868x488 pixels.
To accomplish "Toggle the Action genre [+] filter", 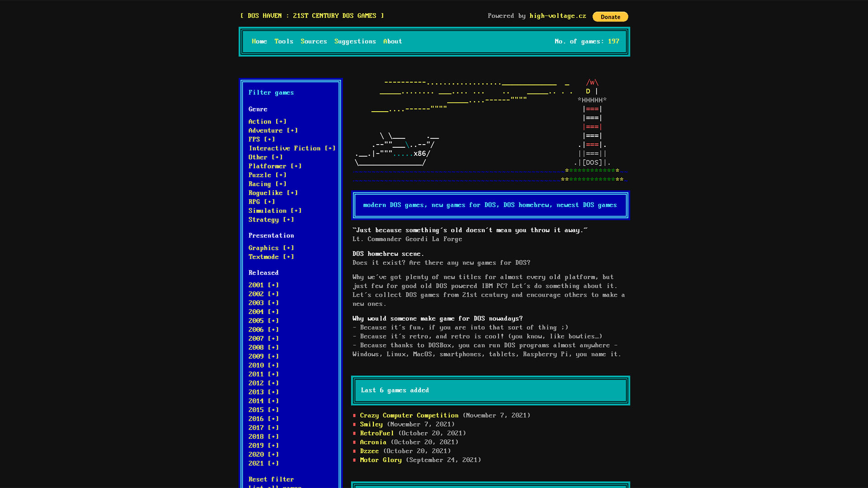I will [267, 122].
